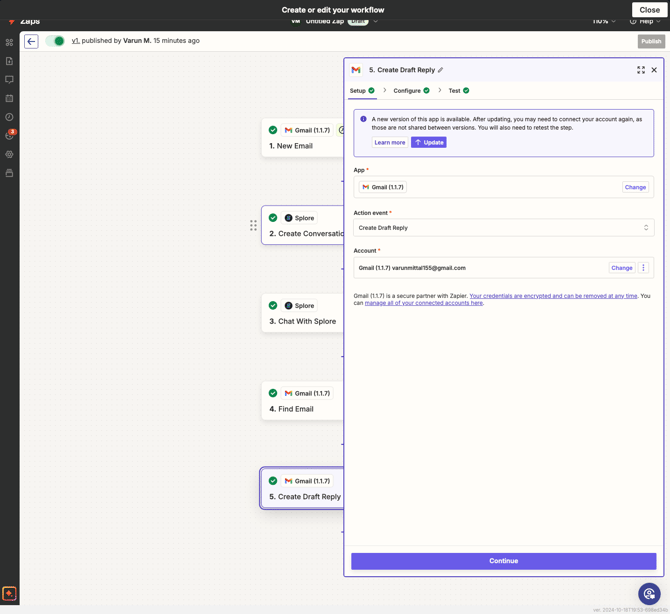Click the Publish button
The image size is (670, 614).
(x=651, y=41)
